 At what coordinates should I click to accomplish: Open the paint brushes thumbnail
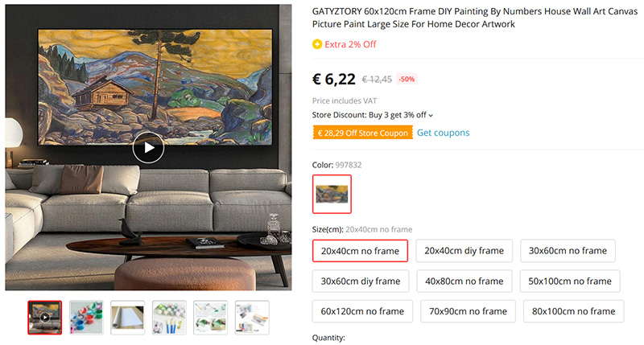pyautogui.click(x=169, y=318)
